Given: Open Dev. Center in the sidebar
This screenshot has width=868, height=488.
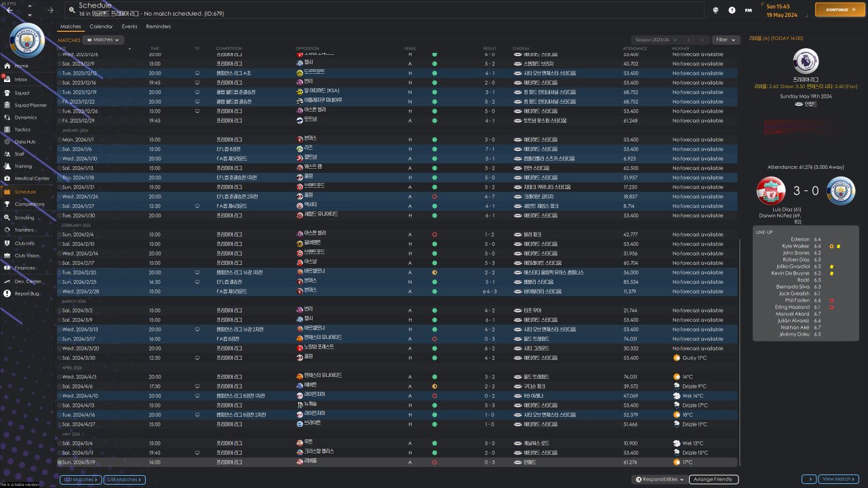Looking at the screenshot, I should [28, 281].
